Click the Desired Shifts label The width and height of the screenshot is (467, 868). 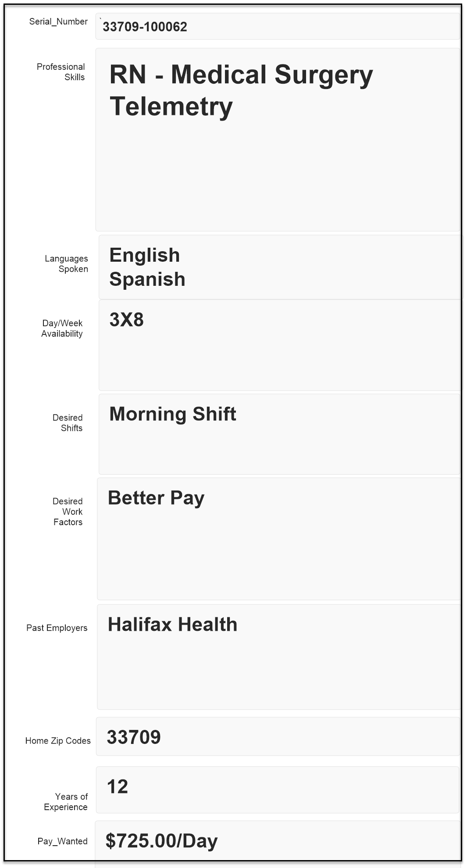pos(68,423)
